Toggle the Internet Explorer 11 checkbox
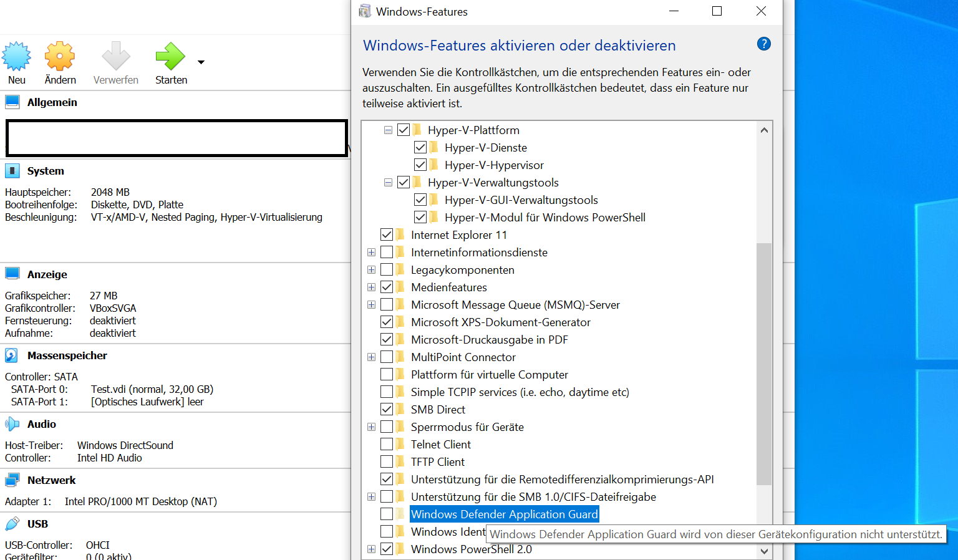The image size is (958, 560). click(x=387, y=234)
